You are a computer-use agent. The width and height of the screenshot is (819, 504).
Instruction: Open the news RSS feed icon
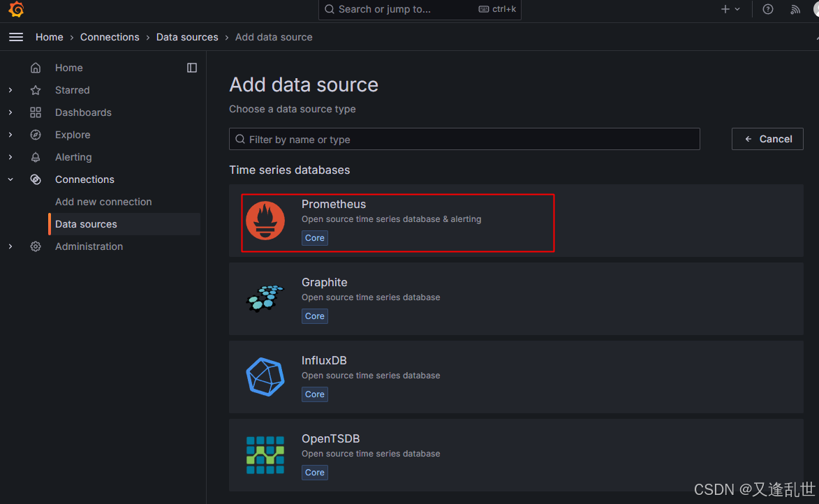tap(795, 9)
